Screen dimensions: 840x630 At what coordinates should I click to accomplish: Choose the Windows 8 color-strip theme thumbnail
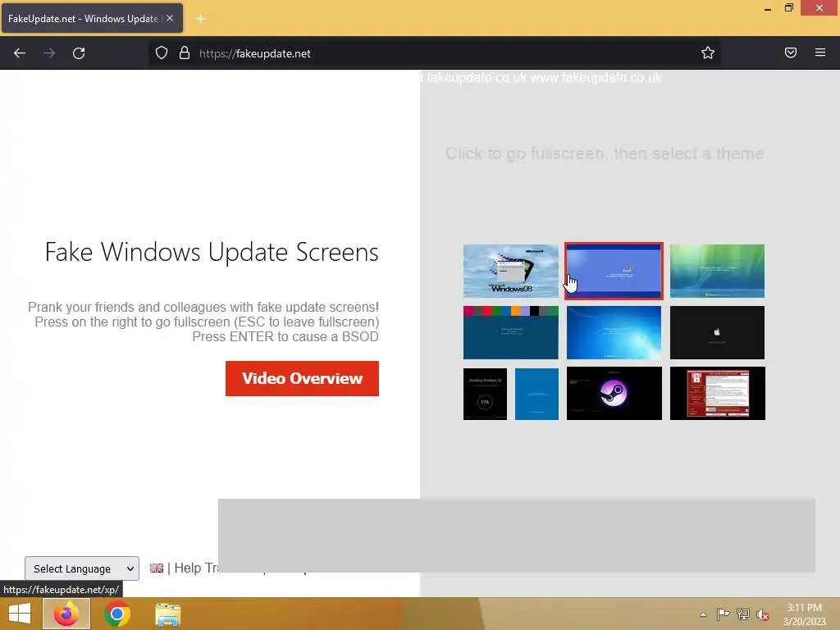tap(510, 332)
